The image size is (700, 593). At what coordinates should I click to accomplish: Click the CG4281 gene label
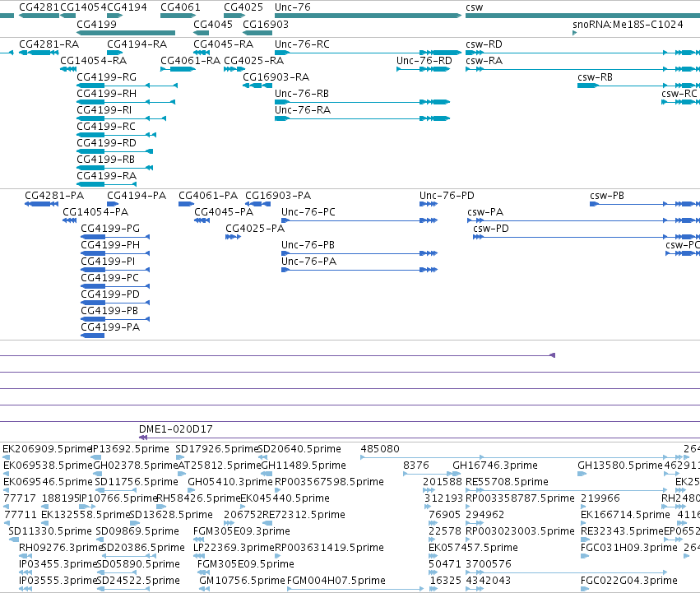pyautogui.click(x=39, y=7)
